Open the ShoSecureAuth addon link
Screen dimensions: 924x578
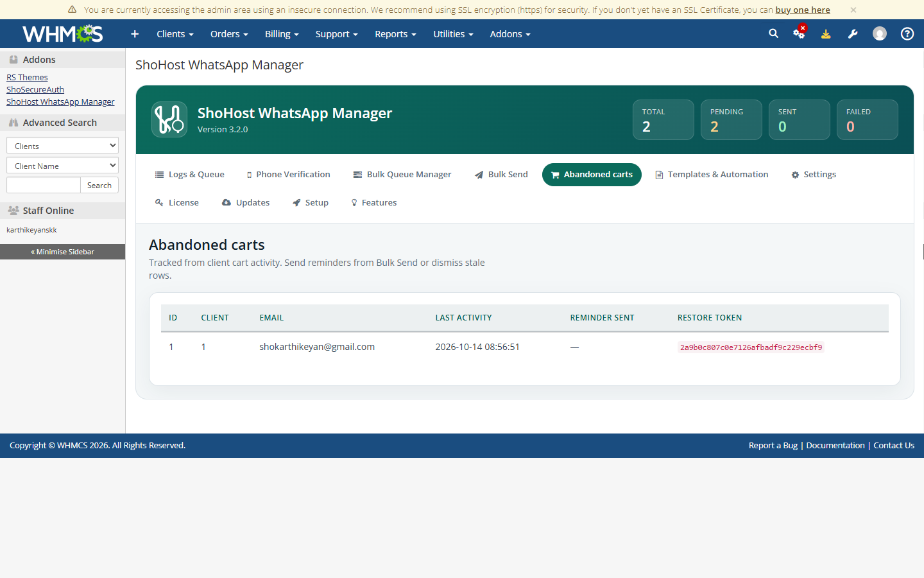[x=35, y=89]
